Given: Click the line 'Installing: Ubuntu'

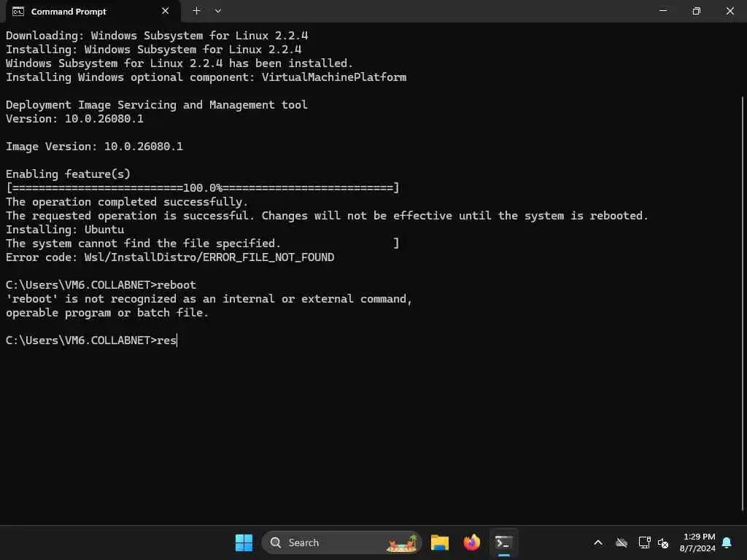Looking at the screenshot, I should (65, 230).
